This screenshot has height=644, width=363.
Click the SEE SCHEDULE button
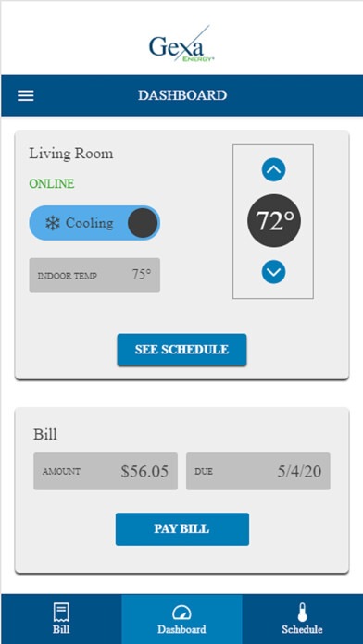pyautogui.click(x=181, y=350)
